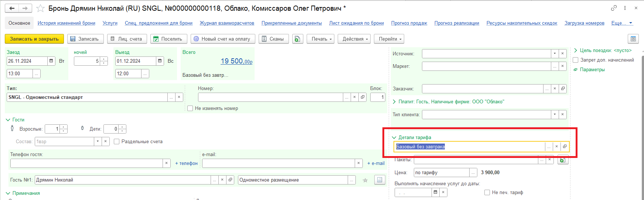This screenshot has height=200, width=644.
Task: Open Перейти dropdown menu
Action: [389, 39]
